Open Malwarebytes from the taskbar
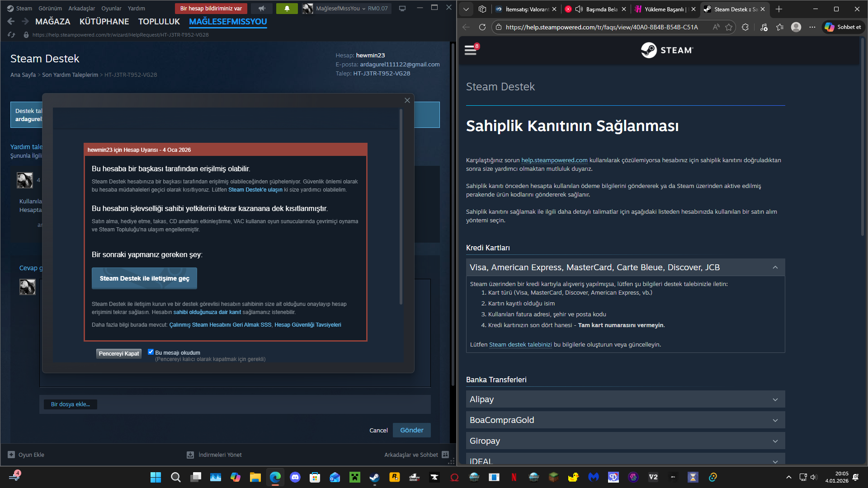Screen dimensions: 868x488 [594, 477]
